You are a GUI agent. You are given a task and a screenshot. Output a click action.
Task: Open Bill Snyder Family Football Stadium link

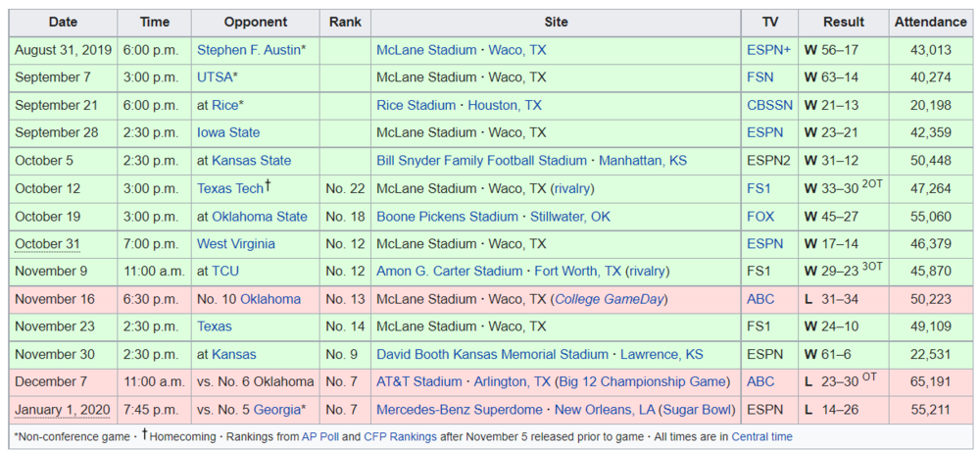click(481, 160)
